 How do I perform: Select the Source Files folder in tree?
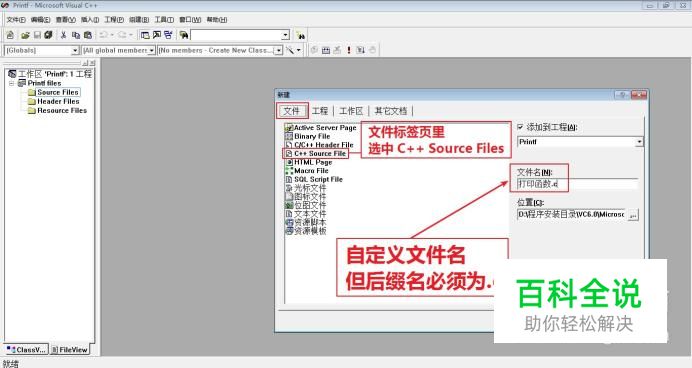pos(58,92)
